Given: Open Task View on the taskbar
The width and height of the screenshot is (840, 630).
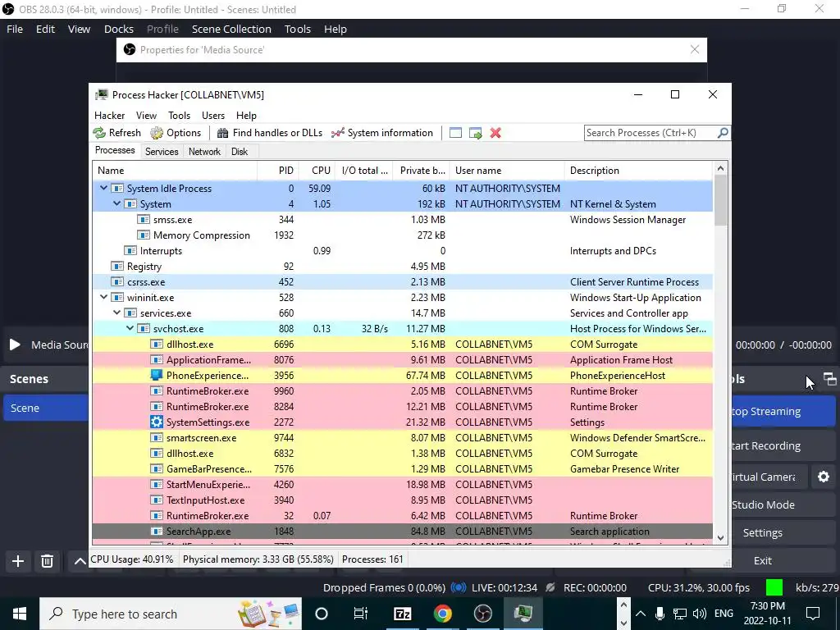Looking at the screenshot, I should click(x=361, y=614).
